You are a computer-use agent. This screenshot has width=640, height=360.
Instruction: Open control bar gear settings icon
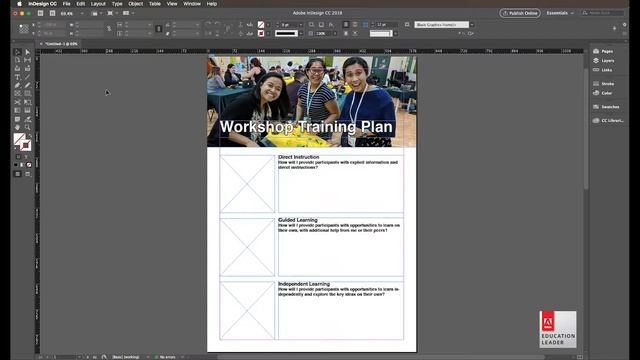pyautogui.click(x=624, y=25)
